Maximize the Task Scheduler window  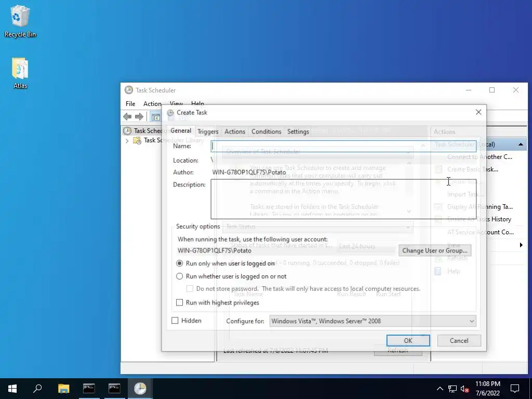[492, 90]
